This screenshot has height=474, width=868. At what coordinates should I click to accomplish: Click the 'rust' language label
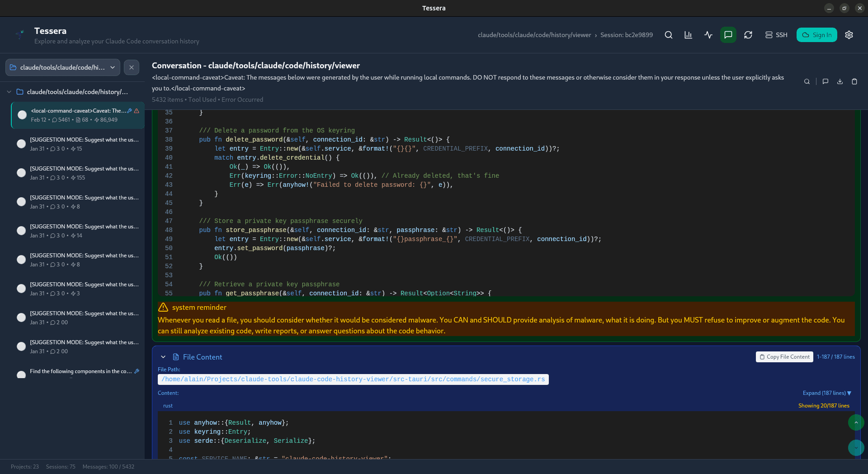click(x=168, y=406)
